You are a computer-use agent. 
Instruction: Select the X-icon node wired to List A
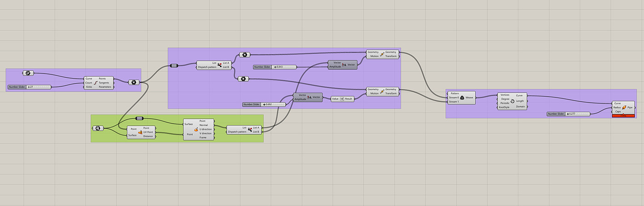point(245,55)
